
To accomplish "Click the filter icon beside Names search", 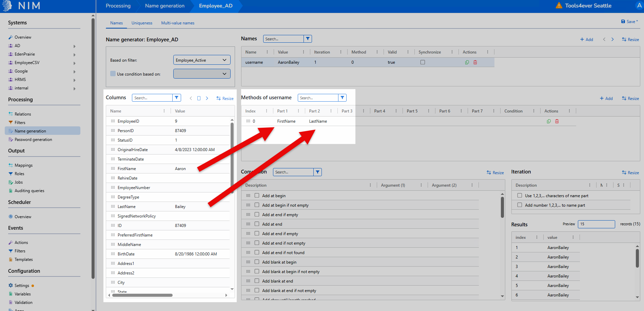I will coord(308,39).
